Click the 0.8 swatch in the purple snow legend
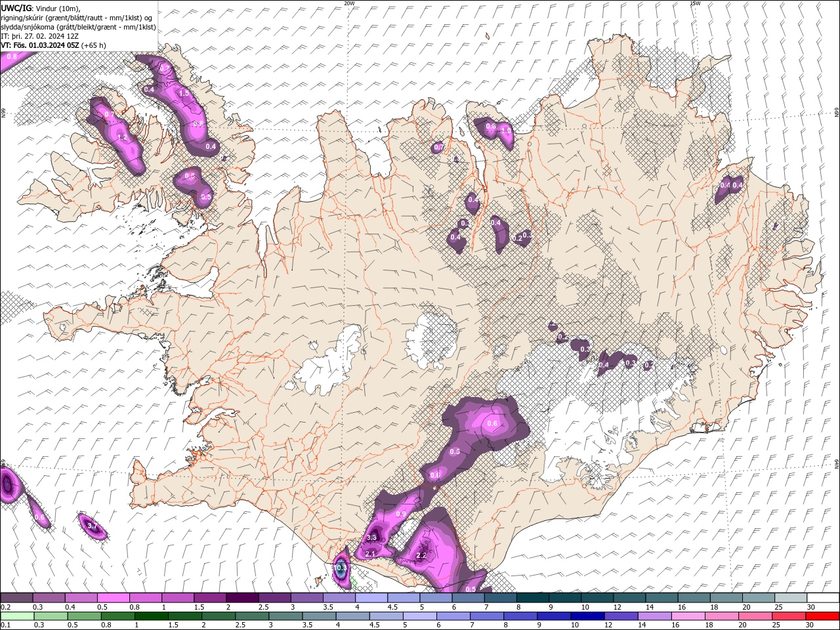This screenshot has height=630, width=840. tap(145, 598)
